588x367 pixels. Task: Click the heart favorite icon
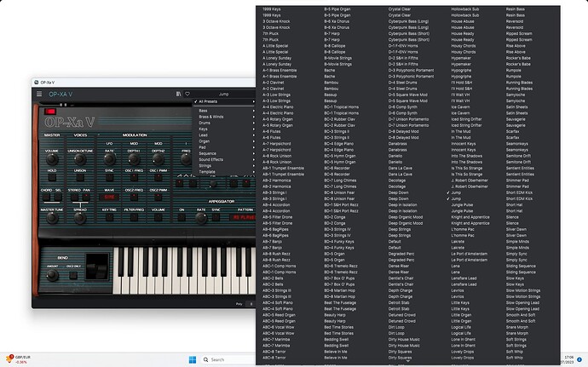187,95
